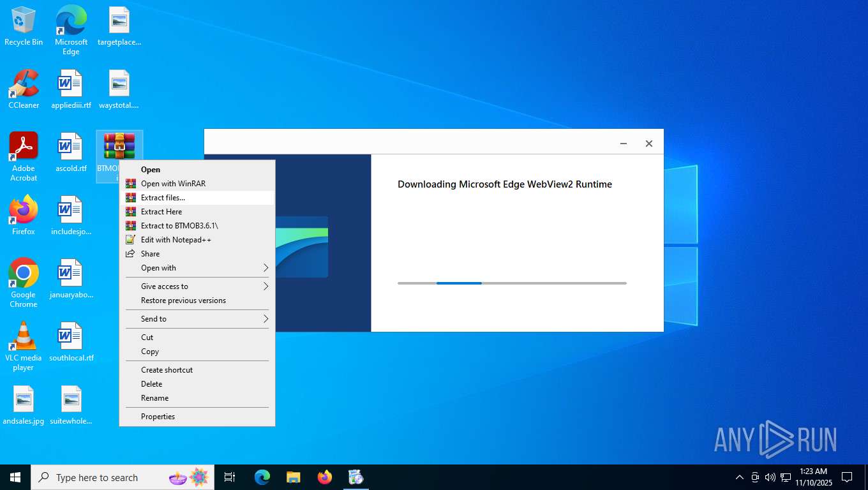Image resolution: width=868 pixels, height=490 pixels.
Task: Choose Restore previous versions
Action: point(197,301)
